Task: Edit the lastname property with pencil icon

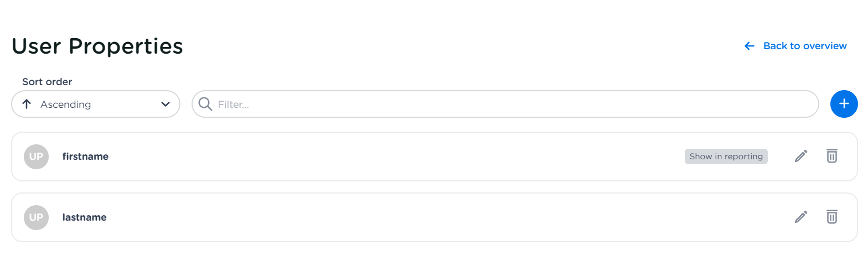Action: [801, 217]
